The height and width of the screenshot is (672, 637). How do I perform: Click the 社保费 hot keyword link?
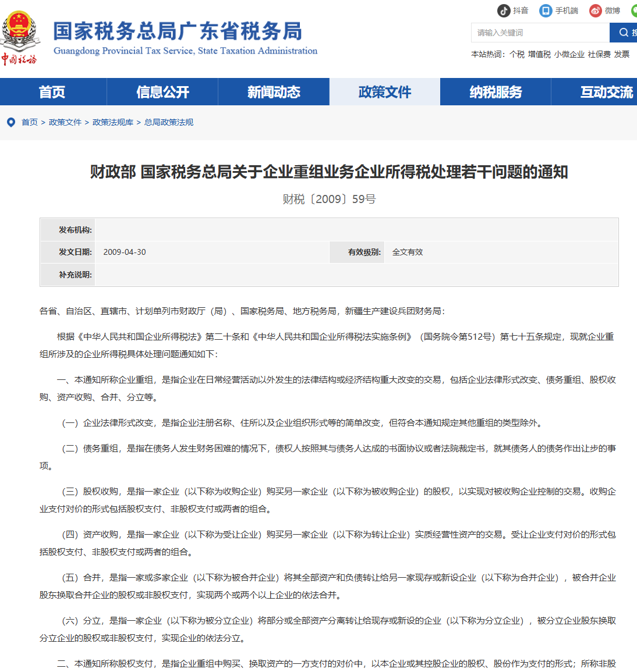click(x=599, y=54)
